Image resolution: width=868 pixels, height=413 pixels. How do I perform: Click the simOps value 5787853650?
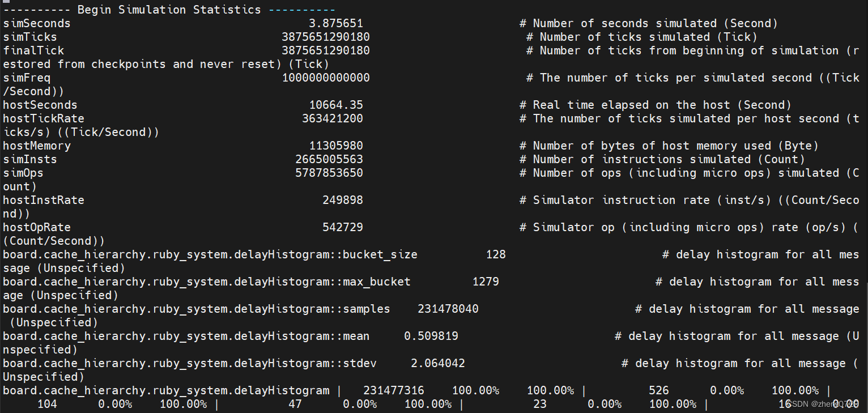coord(329,173)
